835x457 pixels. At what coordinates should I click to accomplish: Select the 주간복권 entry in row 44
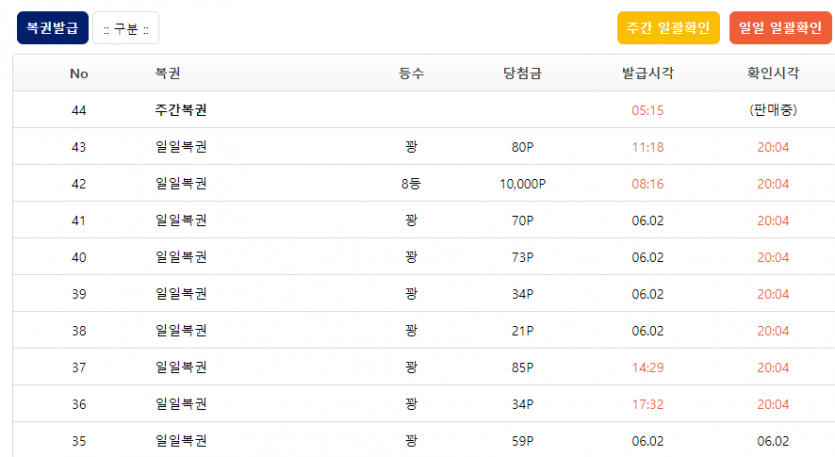point(181,110)
